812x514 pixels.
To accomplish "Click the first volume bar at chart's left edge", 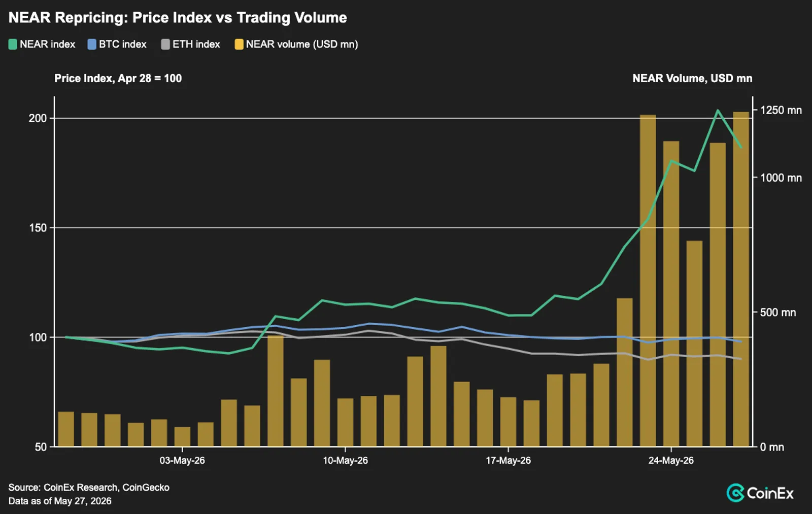I will 66,429.
